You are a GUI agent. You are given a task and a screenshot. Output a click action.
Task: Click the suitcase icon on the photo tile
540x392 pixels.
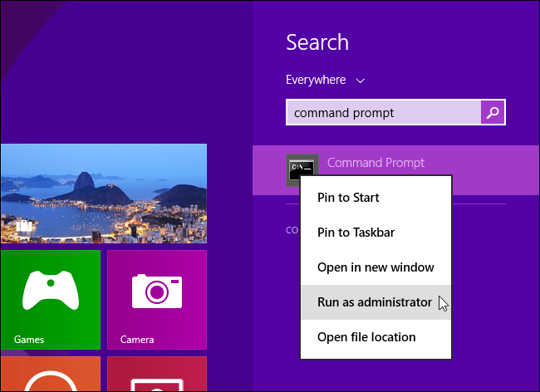point(24,226)
